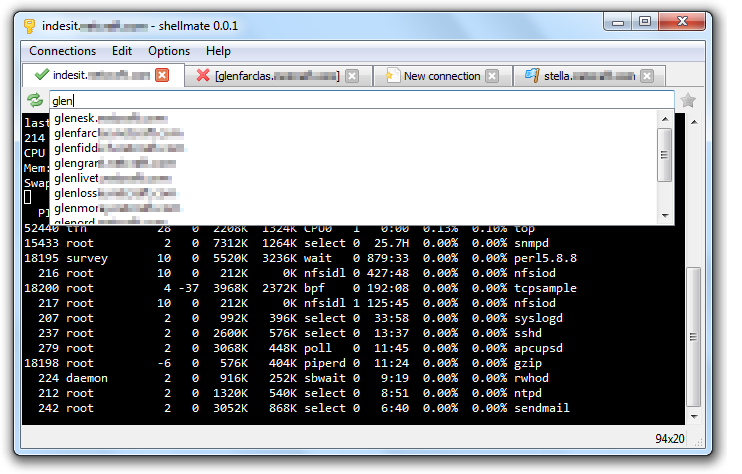This screenshot has width=742, height=474.
Task: Click the suggestion list scroll up arrow
Action: (x=665, y=119)
